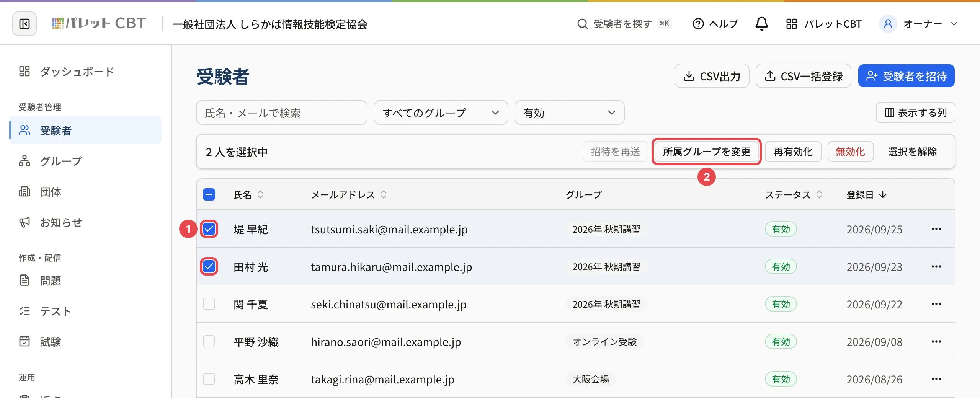Open the more menu for 堤 早紀
Viewport: 980px width, 398px height.
click(936, 229)
